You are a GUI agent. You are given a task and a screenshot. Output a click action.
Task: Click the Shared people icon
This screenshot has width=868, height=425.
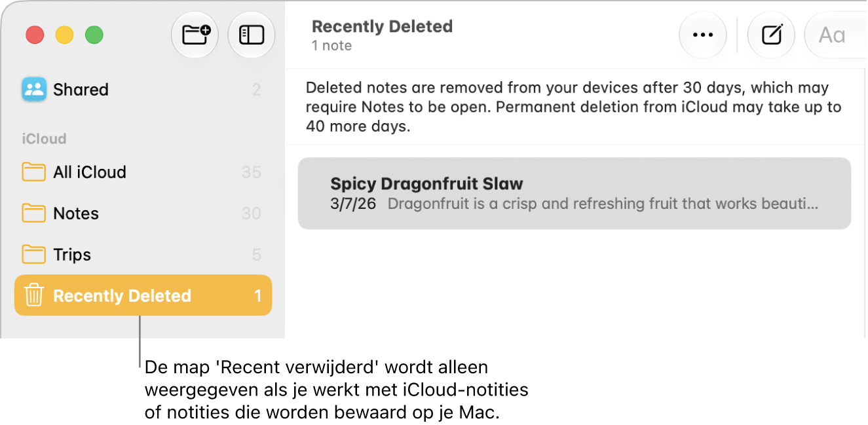click(34, 90)
